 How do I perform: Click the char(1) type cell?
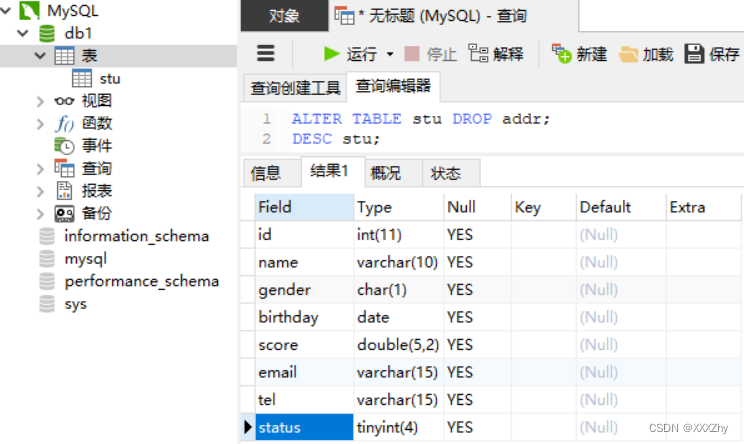click(399, 290)
